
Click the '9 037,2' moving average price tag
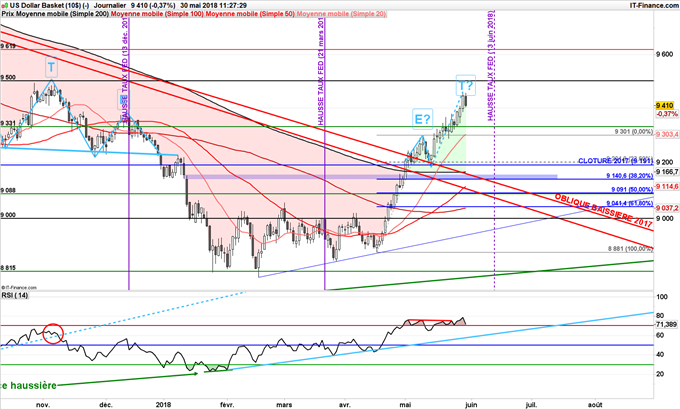pos(667,208)
